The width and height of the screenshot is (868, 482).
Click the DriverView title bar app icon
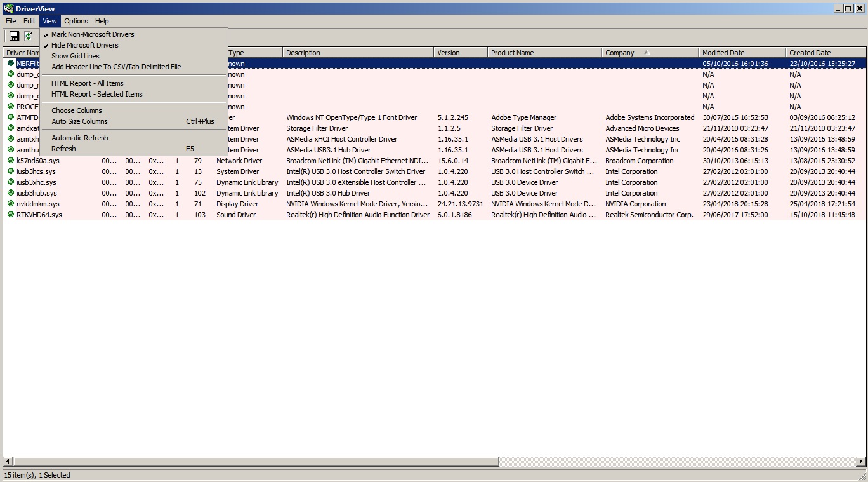(x=8, y=9)
